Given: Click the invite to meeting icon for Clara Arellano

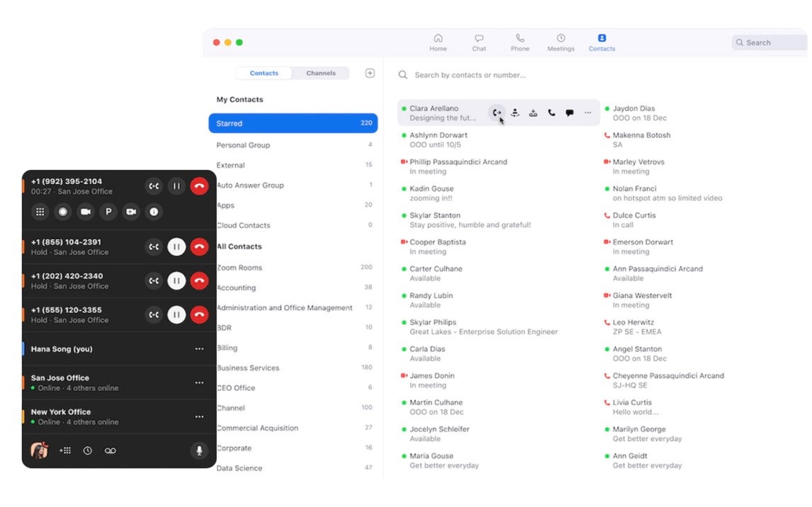Looking at the screenshot, I should tap(514, 113).
